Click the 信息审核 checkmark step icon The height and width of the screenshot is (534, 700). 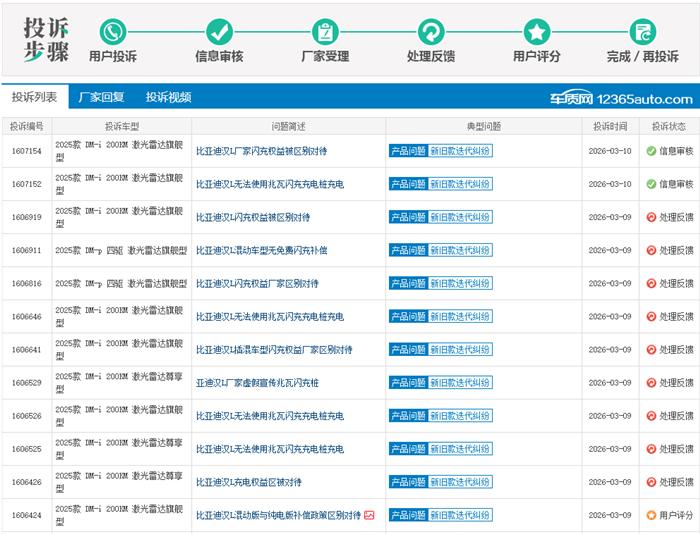(x=219, y=31)
